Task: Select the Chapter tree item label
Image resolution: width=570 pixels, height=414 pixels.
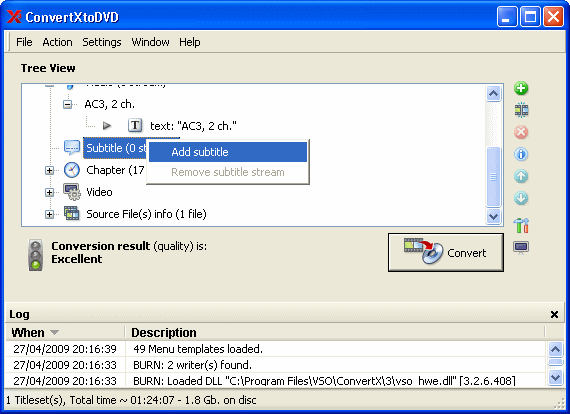Action: coord(115,170)
